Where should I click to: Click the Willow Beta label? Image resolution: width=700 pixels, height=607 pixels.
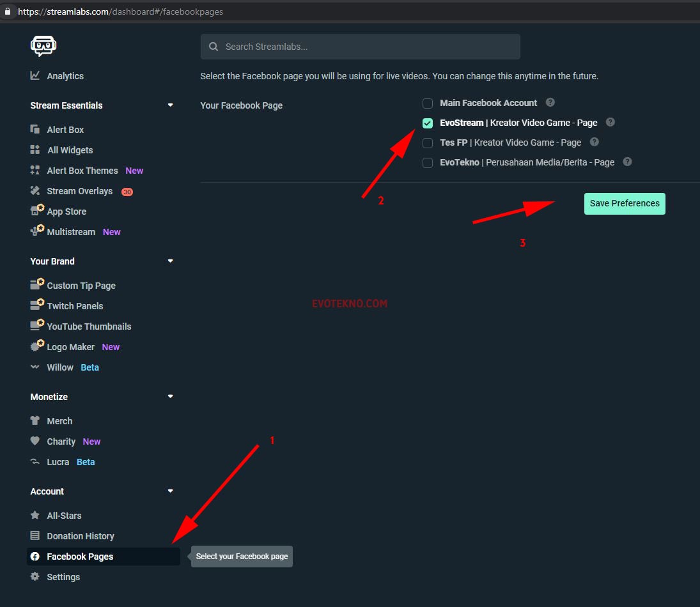(x=89, y=367)
